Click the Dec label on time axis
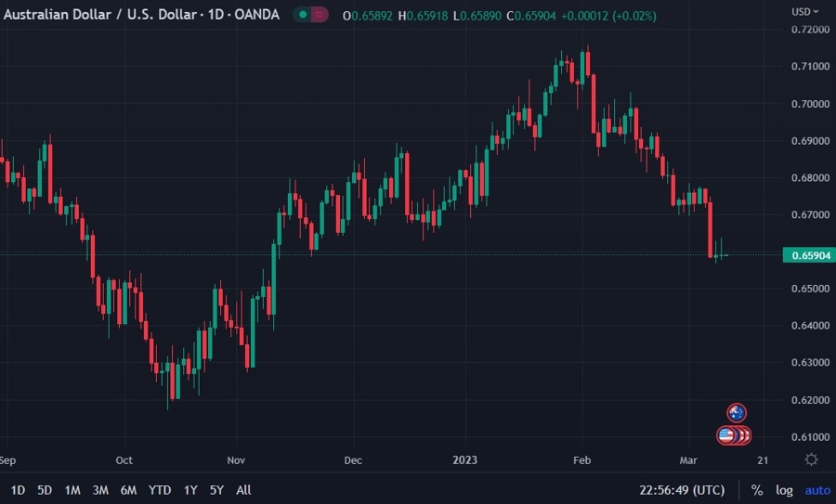Image resolution: width=836 pixels, height=504 pixels. coord(353,459)
